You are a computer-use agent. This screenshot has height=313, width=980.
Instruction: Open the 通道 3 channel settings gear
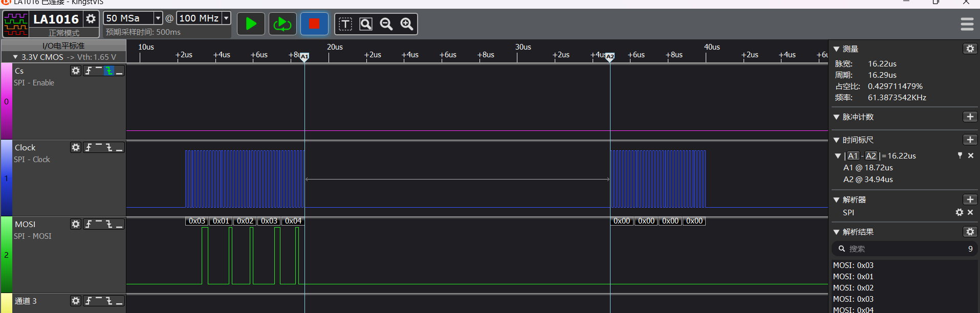[x=76, y=301]
